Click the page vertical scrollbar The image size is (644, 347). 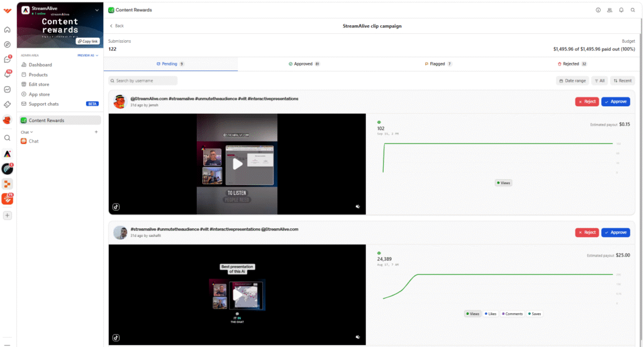click(641, 180)
